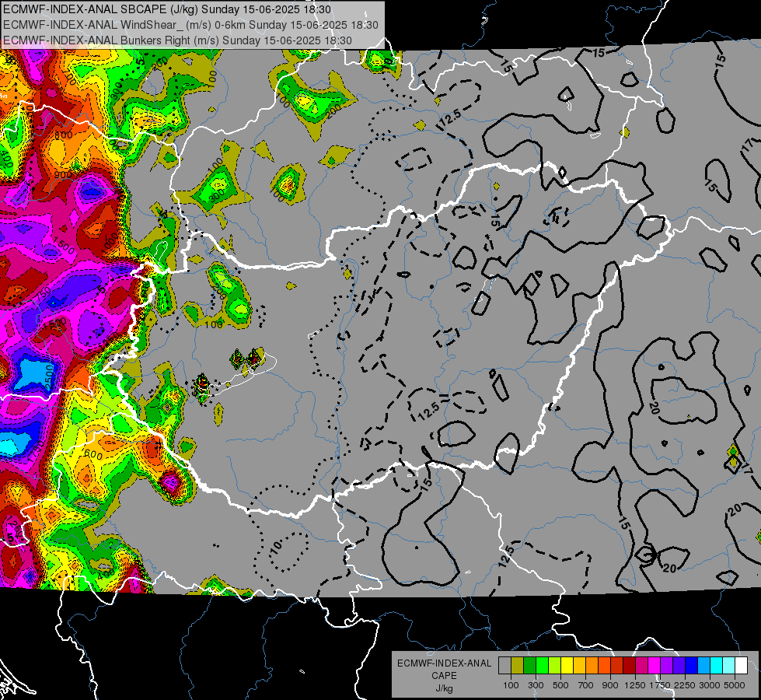Screen dimensions: 761x700
Task: Click the word CAPE in the legend
Action: coord(444,676)
